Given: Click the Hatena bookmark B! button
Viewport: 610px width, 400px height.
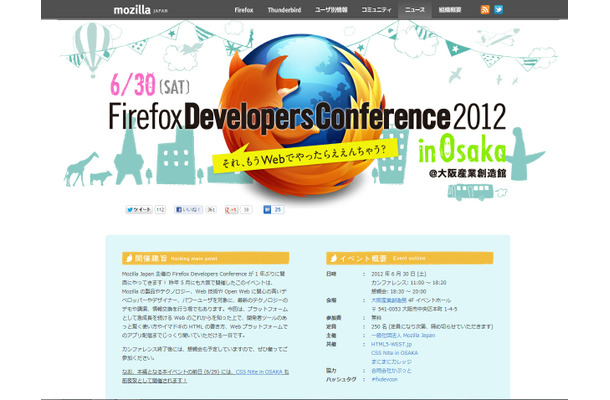Looking at the screenshot, I should point(267,210).
